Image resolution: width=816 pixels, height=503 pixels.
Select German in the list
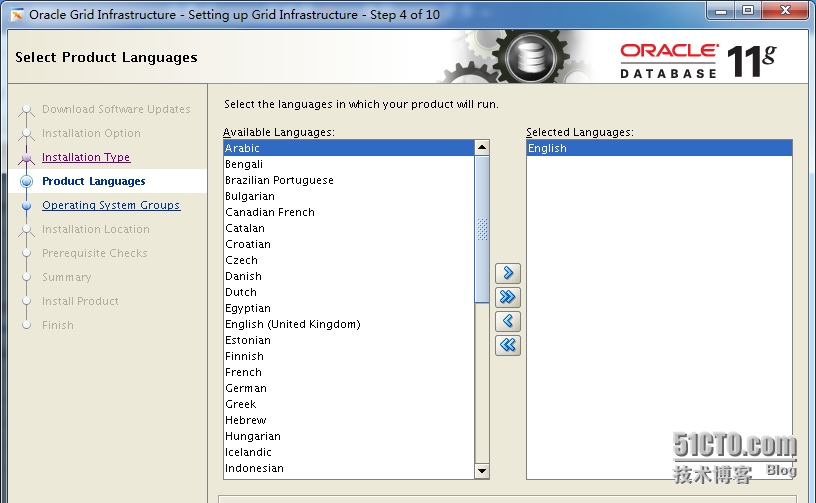pyautogui.click(x=349, y=388)
